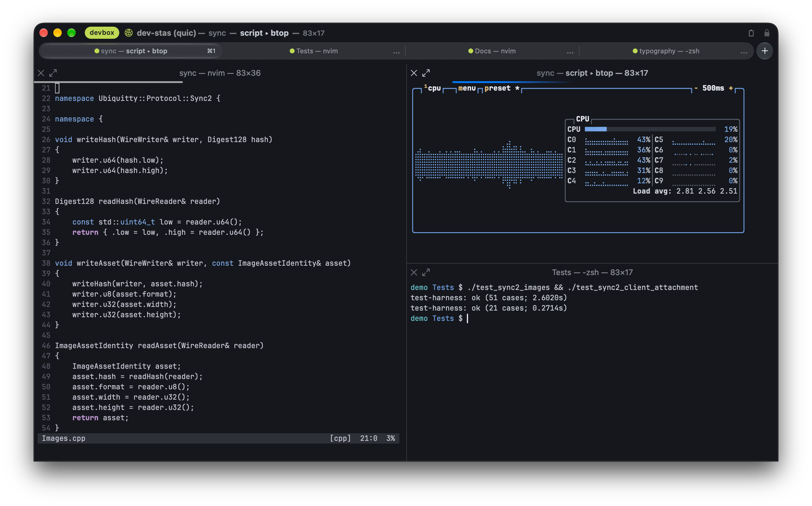Maximize the btop pane
This screenshot has width=812, height=506.
tap(426, 73)
